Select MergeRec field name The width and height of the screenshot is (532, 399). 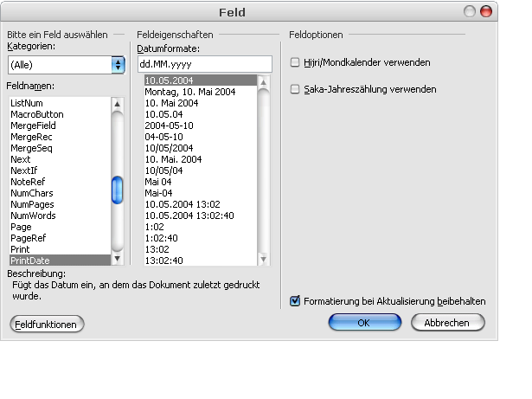coord(60,137)
